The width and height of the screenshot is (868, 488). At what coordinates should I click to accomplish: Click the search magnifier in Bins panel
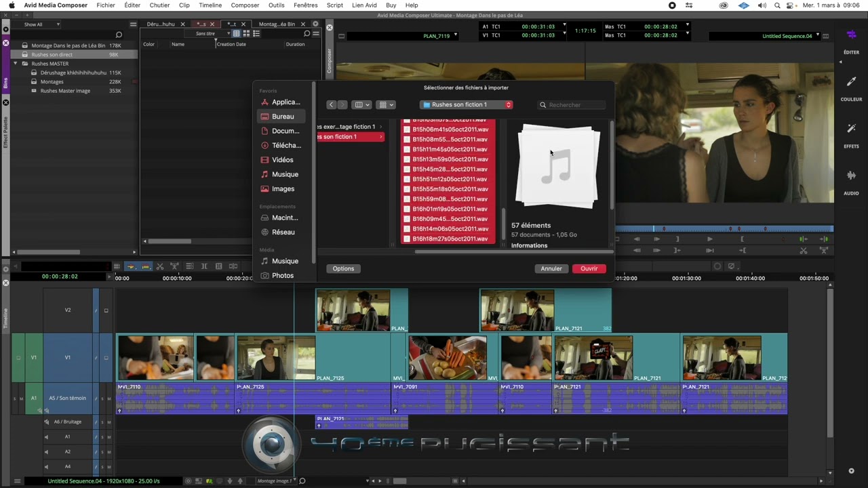point(119,35)
